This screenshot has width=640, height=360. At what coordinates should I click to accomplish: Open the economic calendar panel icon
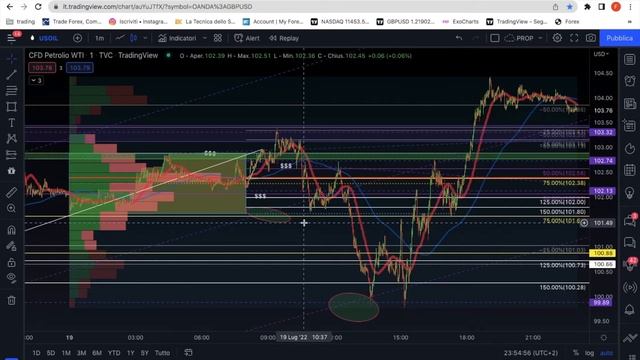click(x=630, y=170)
